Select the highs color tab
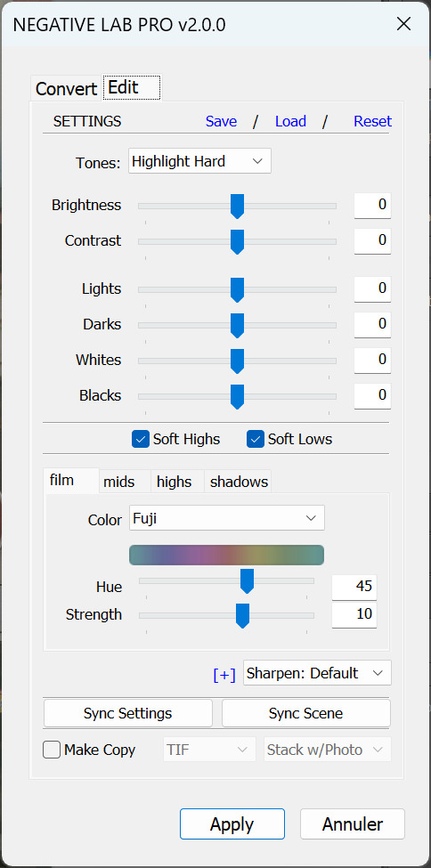Viewport: 431px width, 868px height. 174,482
